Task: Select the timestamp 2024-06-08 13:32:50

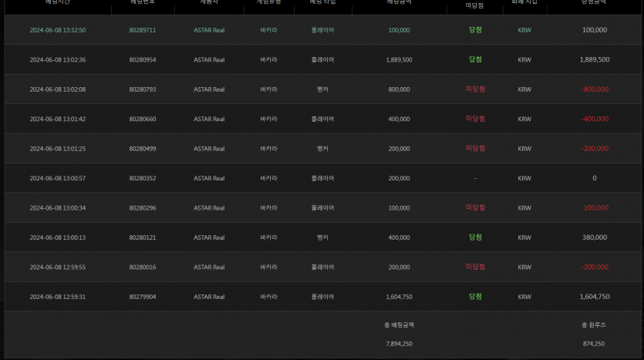Action: coord(58,30)
